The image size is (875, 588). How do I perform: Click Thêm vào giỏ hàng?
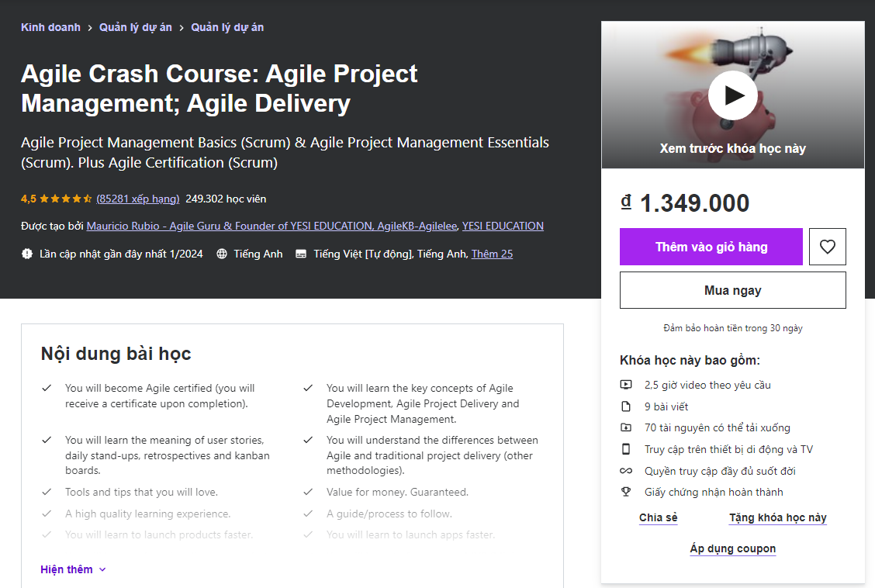711,246
